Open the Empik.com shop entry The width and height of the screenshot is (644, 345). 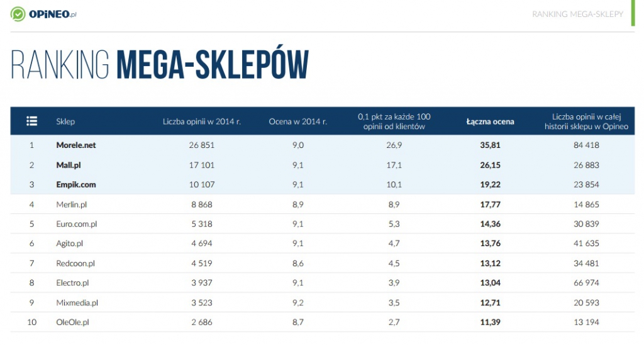(76, 184)
